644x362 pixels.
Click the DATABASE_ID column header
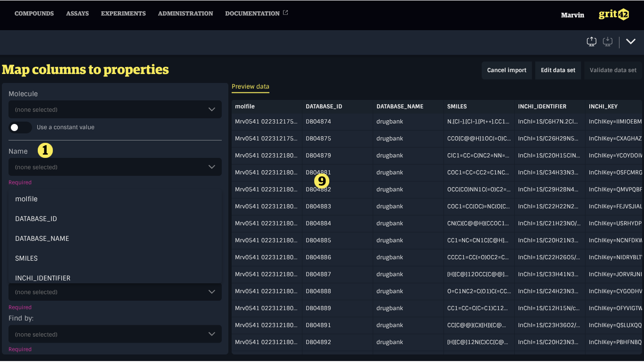click(337, 107)
